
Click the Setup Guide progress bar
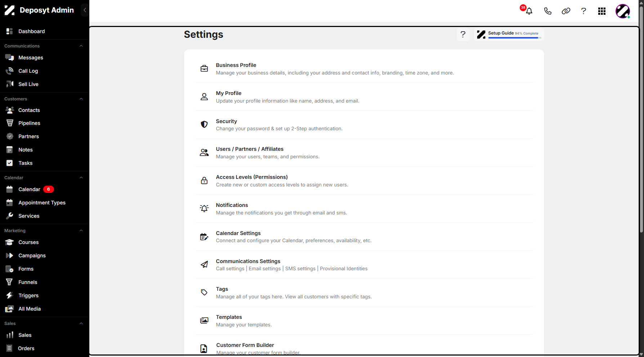click(514, 38)
